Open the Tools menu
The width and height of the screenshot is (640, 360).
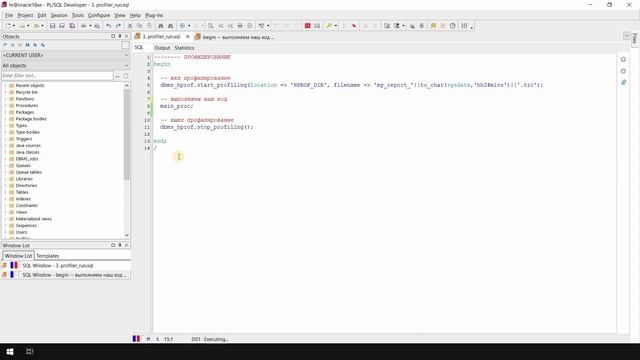coord(78,15)
